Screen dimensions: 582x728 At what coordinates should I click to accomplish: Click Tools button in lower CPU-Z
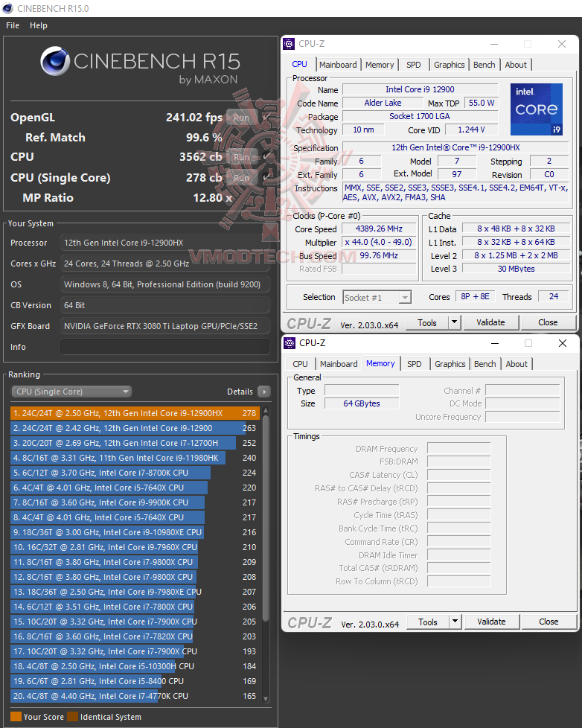tap(427, 622)
